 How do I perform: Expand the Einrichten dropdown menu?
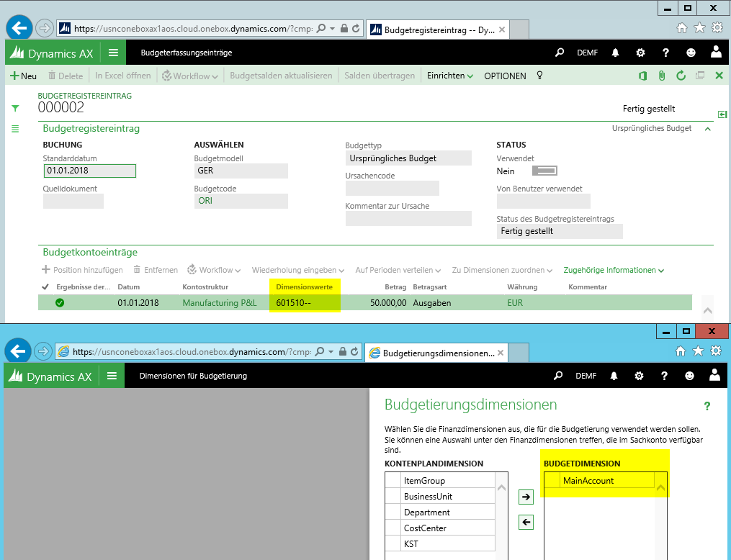450,76
